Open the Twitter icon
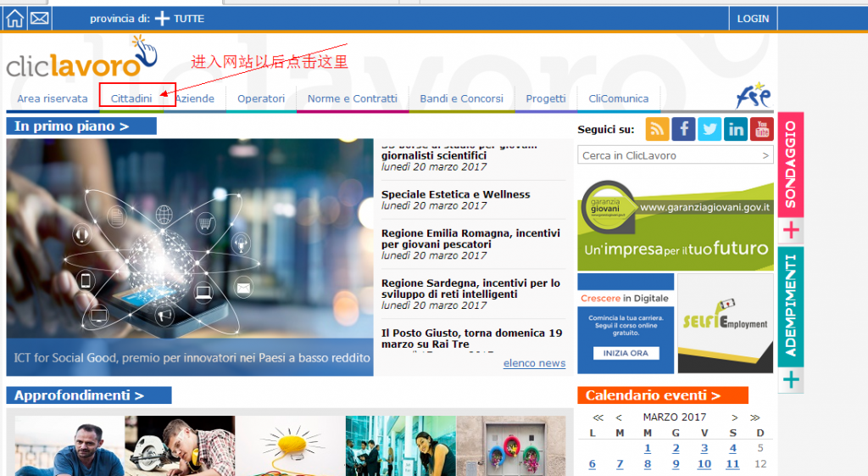868x476 pixels. 709,129
